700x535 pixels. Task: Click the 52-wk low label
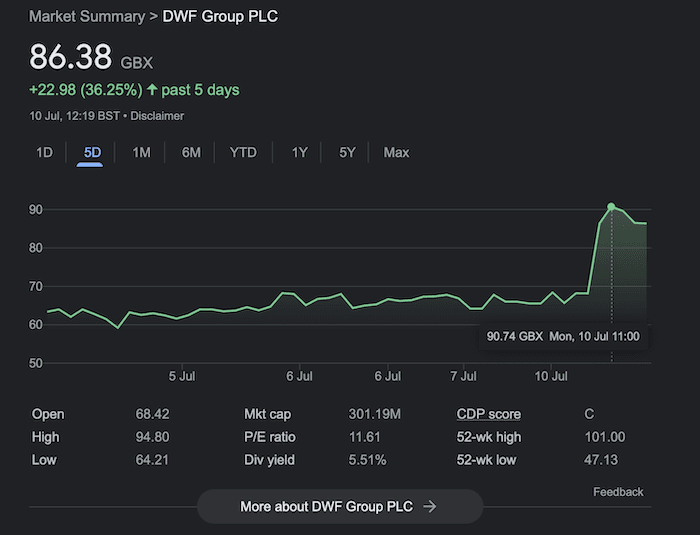[486, 460]
